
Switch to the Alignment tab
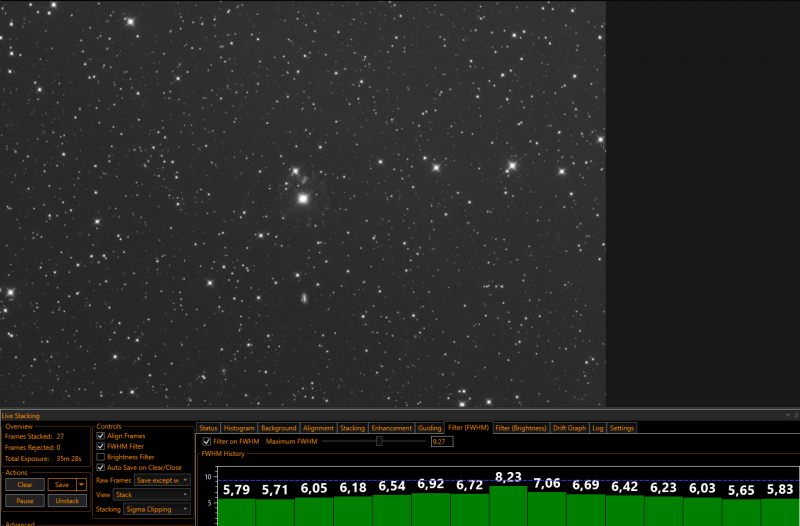click(x=318, y=428)
